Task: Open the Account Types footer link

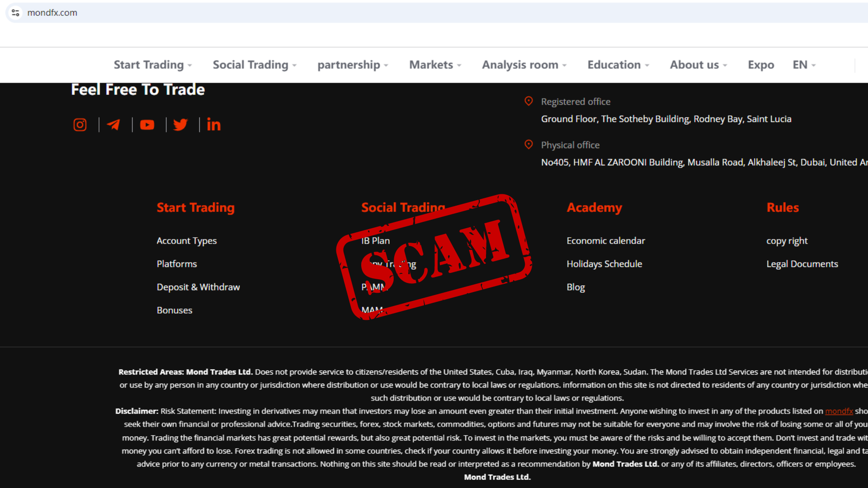Action: (187, 241)
